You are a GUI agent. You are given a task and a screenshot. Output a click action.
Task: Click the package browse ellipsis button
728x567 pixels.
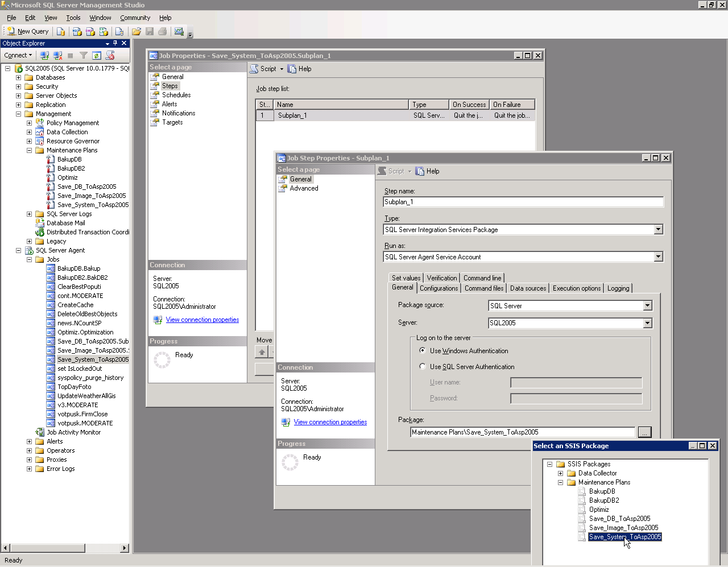tap(644, 432)
